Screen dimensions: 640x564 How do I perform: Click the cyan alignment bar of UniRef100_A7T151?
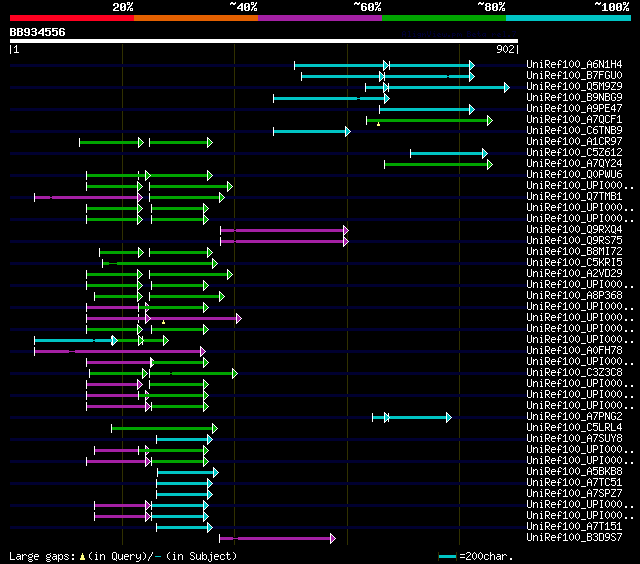point(184,528)
